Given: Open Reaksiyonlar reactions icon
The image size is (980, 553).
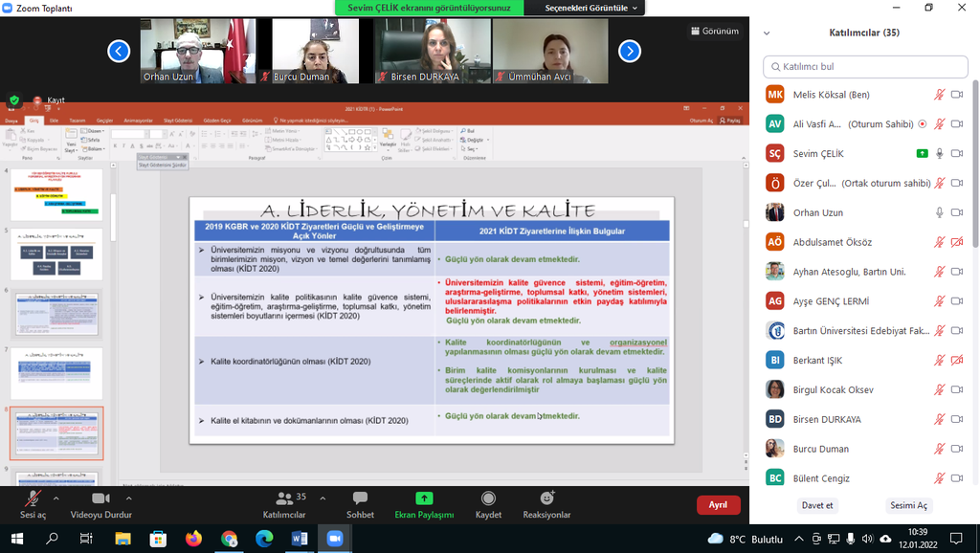Looking at the screenshot, I should tap(546, 499).
